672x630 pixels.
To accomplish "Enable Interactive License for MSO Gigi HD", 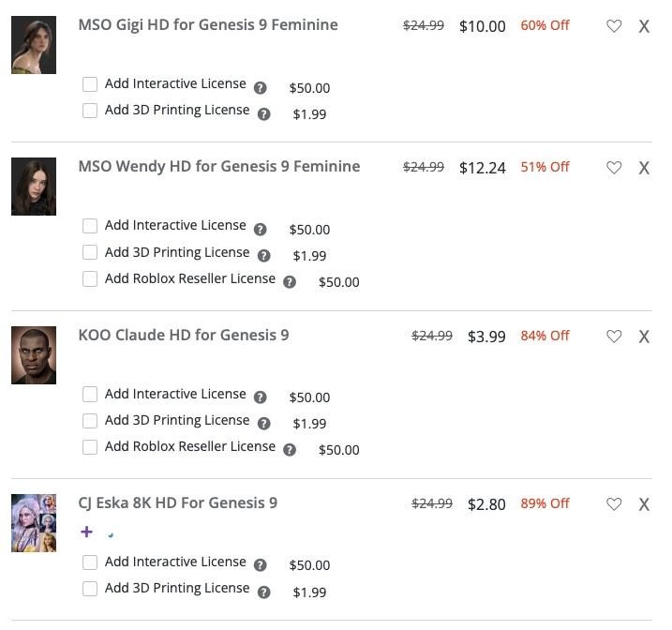I will point(90,84).
